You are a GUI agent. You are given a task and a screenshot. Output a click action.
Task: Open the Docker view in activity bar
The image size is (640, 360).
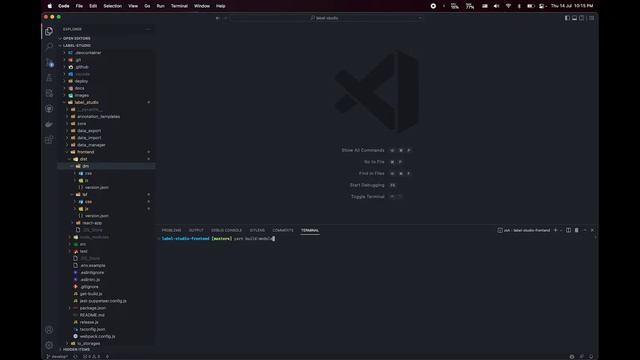coord(49,124)
